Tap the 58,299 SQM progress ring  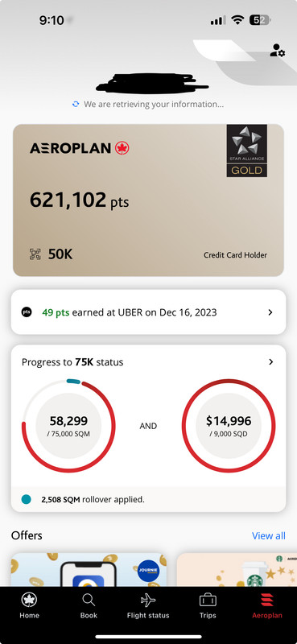tap(68, 426)
